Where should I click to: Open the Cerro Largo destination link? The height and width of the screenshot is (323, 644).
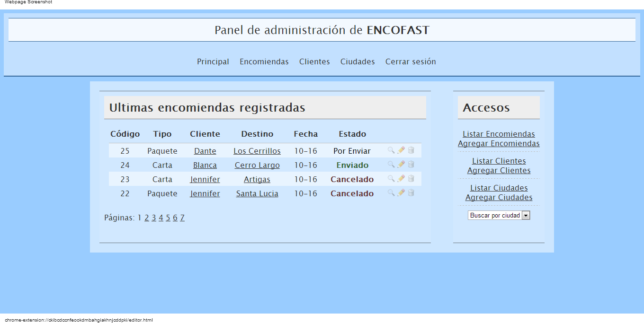pyautogui.click(x=257, y=165)
